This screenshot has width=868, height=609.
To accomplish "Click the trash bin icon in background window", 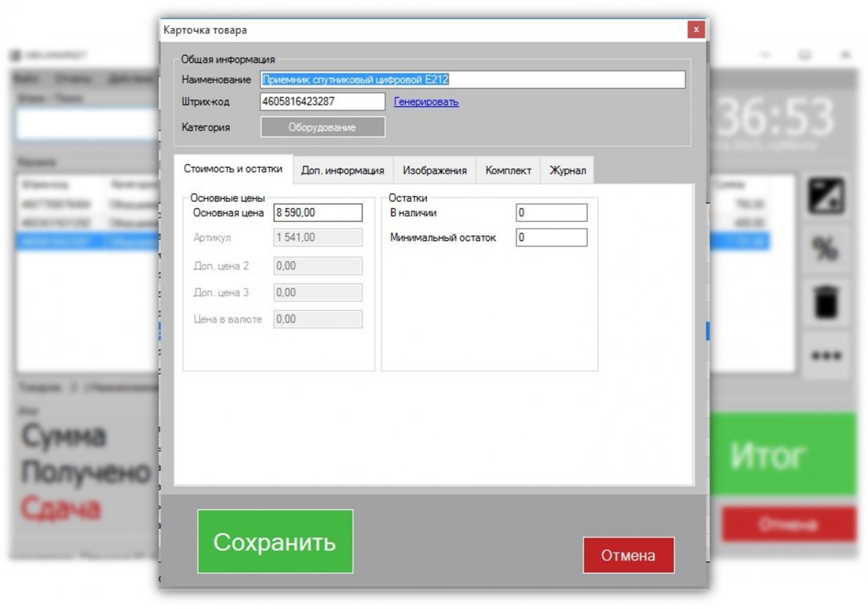I will [x=826, y=302].
